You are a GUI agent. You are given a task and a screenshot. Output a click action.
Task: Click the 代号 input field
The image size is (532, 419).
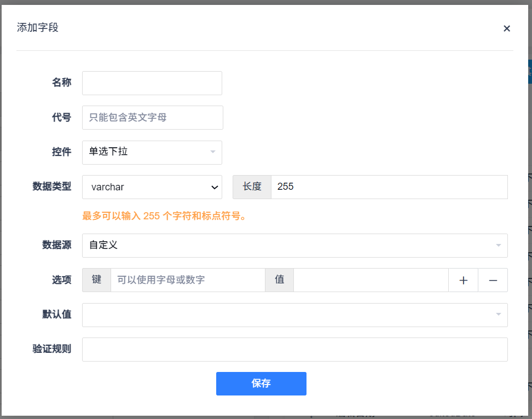pos(153,118)
